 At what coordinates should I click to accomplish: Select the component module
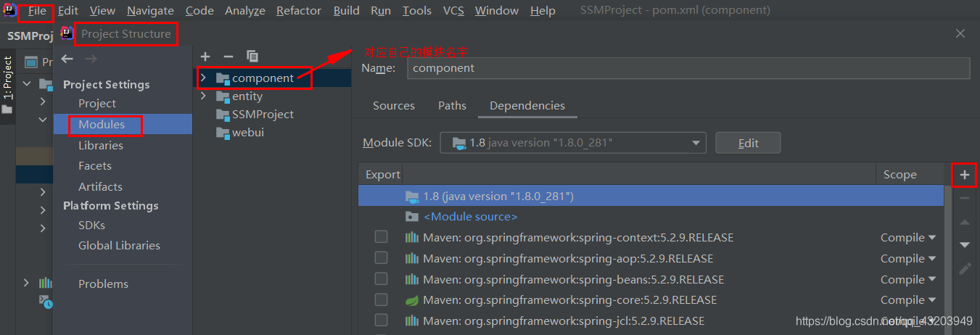263,78
